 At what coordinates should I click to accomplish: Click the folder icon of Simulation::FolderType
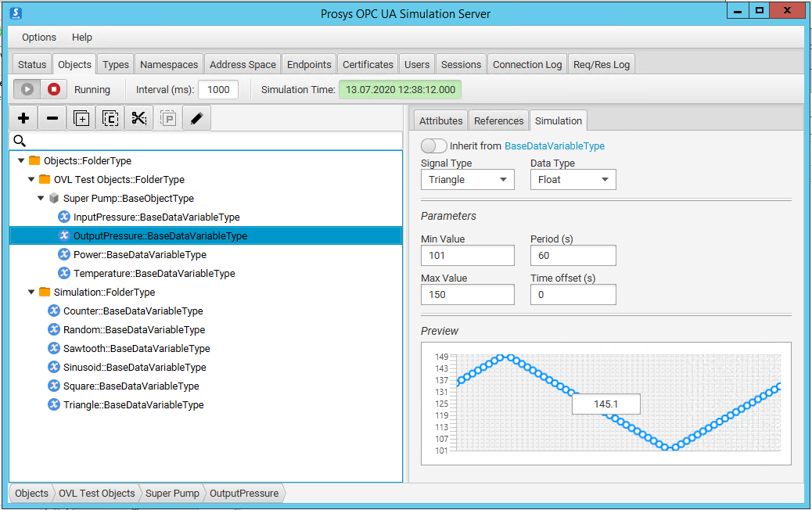45,292
